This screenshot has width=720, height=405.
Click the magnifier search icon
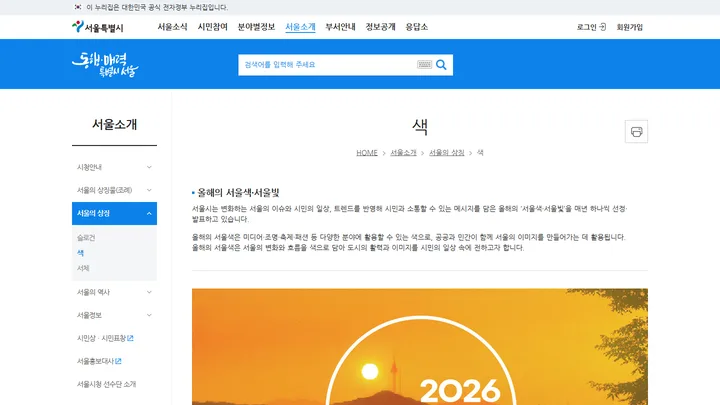[x=441, y=65]
